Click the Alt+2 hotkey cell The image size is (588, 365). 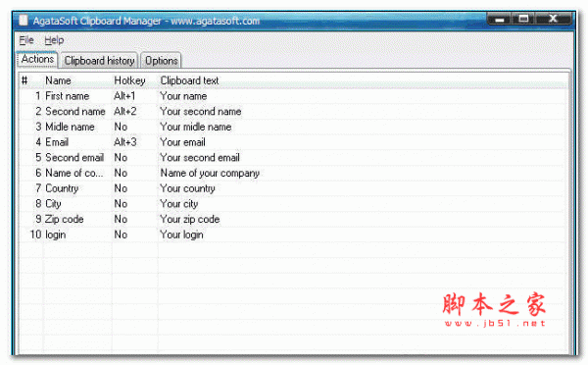coord(125,112)
